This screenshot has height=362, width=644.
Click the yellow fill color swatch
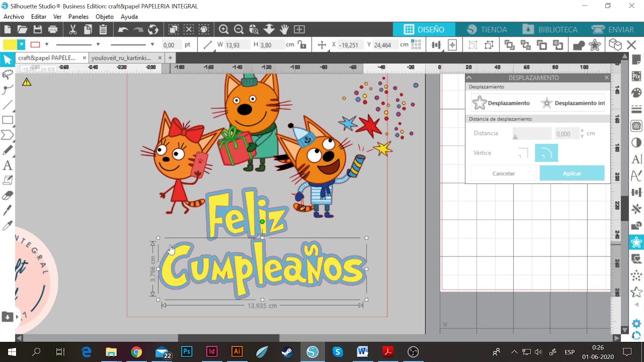click(10, 45)
